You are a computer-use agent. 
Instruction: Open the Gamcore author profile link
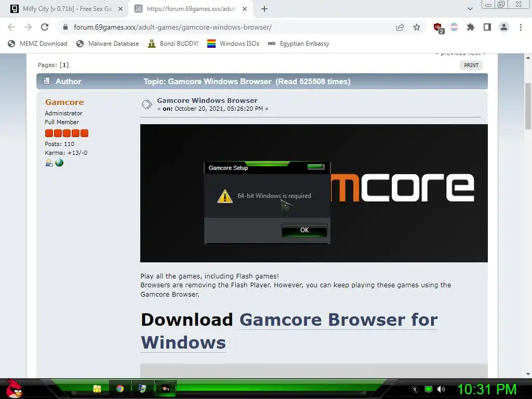pos(64,102)
